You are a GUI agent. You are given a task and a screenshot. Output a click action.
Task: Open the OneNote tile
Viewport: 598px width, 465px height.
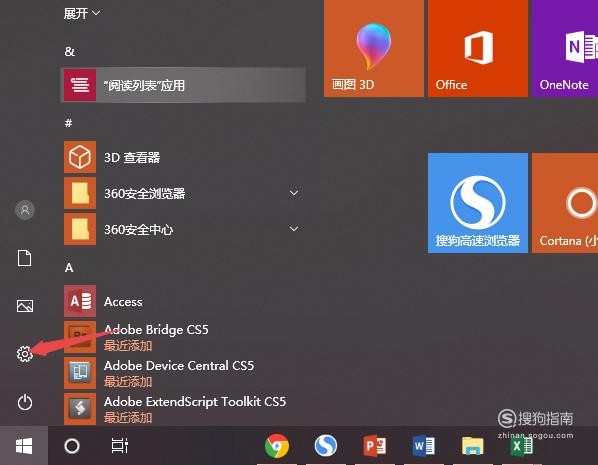point(565,48)
